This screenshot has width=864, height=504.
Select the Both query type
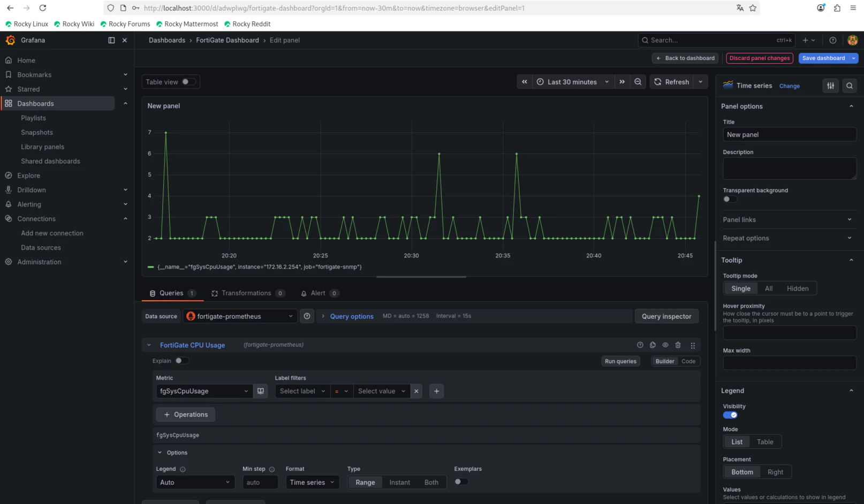pyautogui.click(x=431, y=482)
